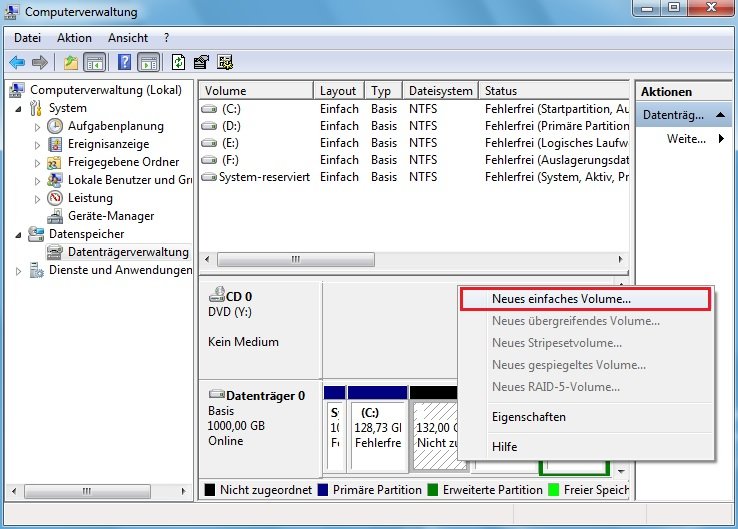Click the CD 0 optical drive icon
Image resolution: width=738 pixels, height=529 pixels.
(x=217, y=295)
